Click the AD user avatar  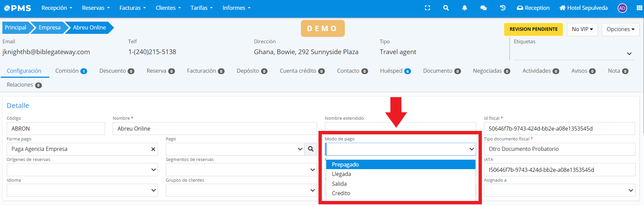(x=622, y=8)
